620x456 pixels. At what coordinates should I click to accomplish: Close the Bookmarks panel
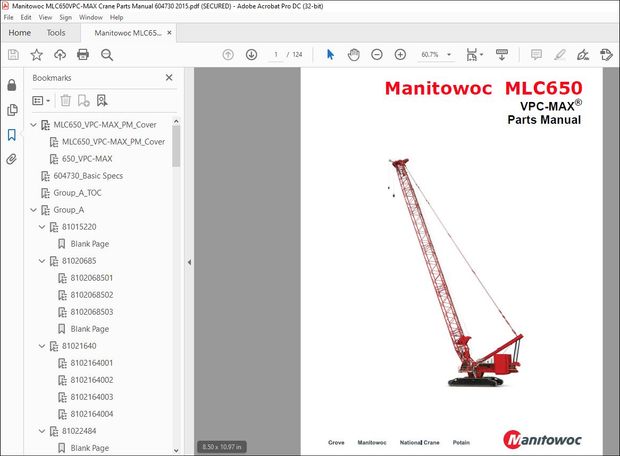click(x=169, y=78)
